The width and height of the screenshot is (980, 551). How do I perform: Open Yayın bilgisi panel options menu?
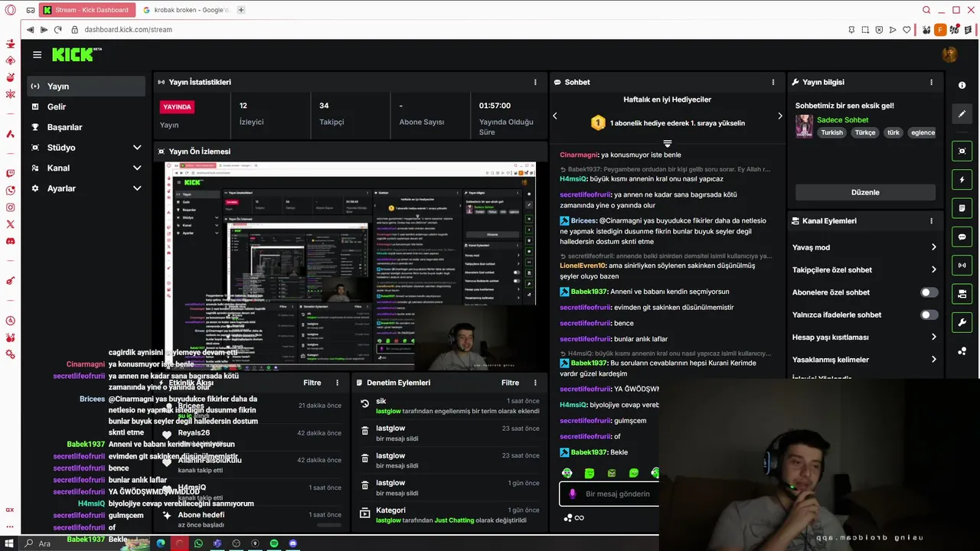[x=931, y=82]
